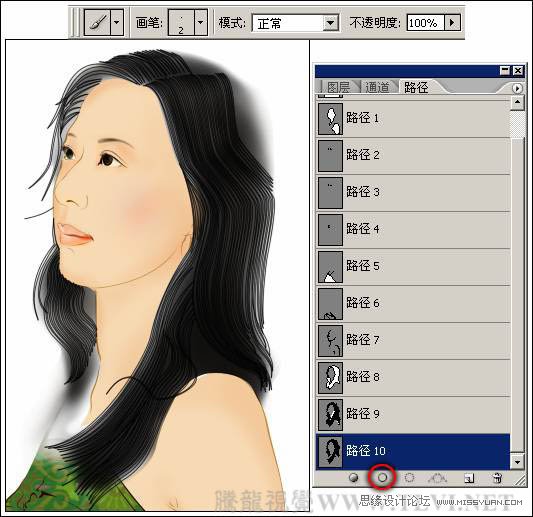Select the highlighted 路径 10 row
This screenshot has width=533, height=517.
413,452
